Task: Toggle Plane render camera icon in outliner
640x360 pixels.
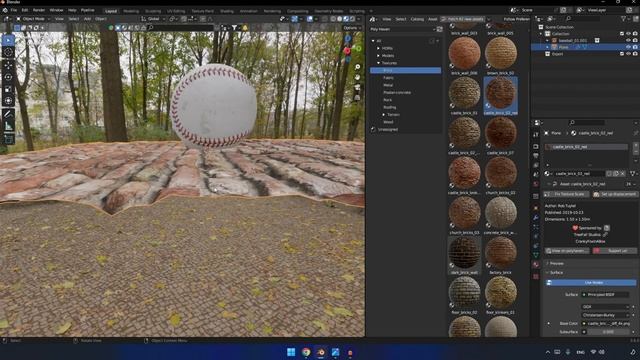Action: tap(635, 47)
